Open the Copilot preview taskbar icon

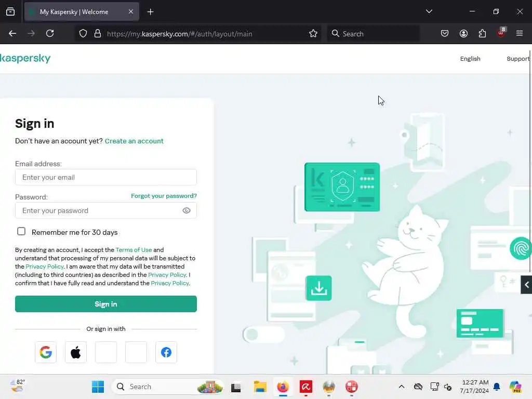515,387
